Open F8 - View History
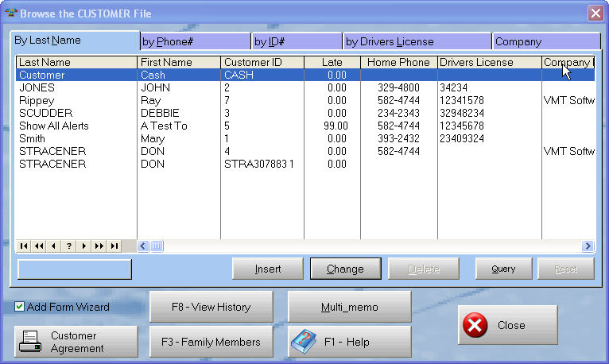The image size is (609, 364). tap(211, 307)
